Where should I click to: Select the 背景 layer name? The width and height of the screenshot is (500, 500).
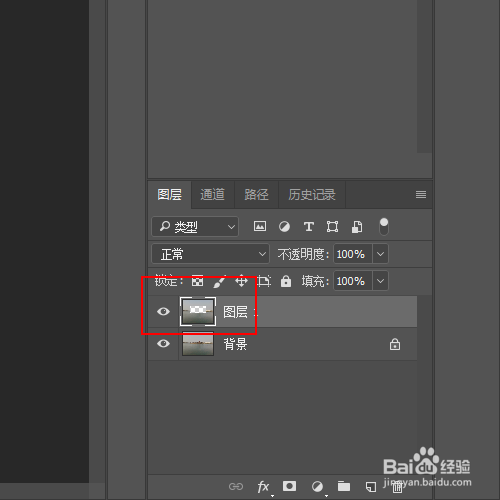pyautogui.click(x=235, y=344)
